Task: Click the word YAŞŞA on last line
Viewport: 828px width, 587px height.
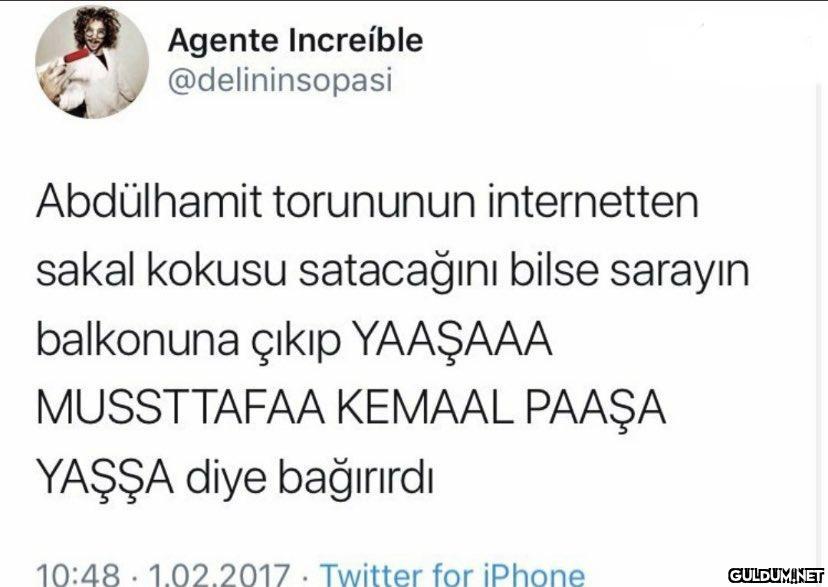Action: point(105,480)
